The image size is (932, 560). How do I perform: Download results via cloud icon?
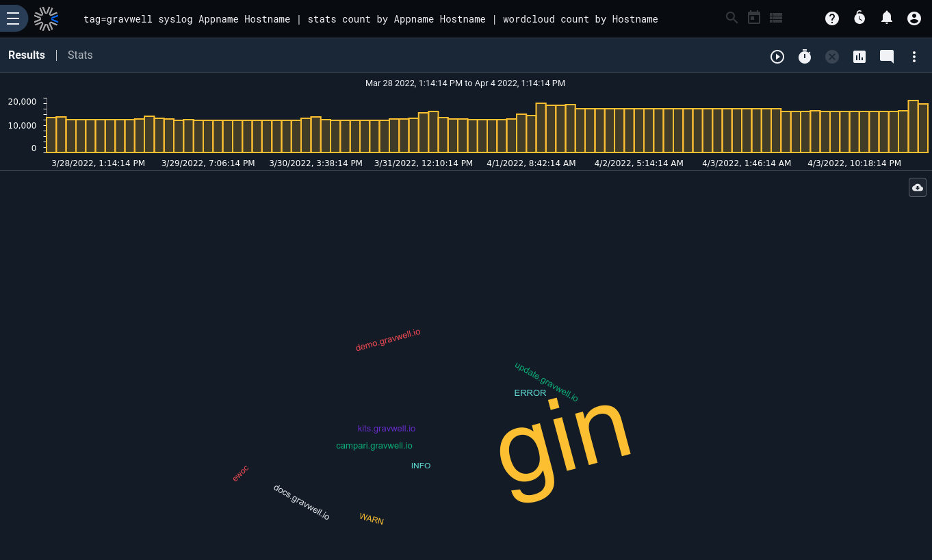tap(918, 187)
